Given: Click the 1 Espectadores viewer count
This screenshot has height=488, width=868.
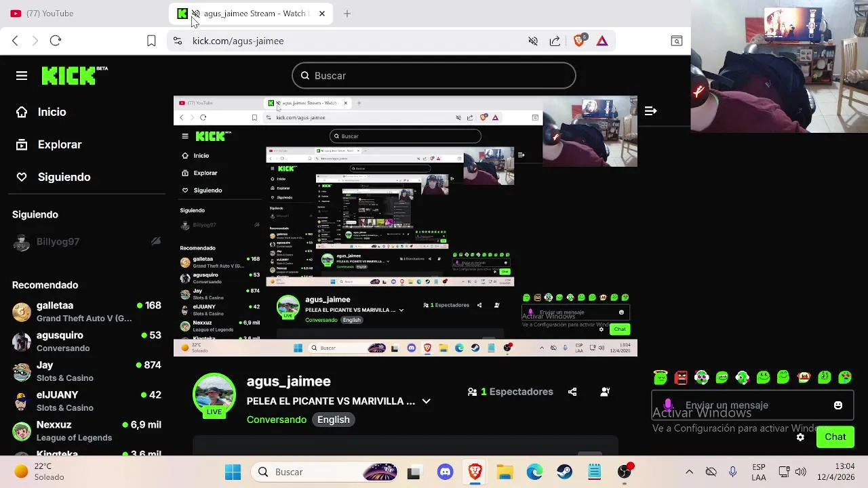Looking at the screenshot, I should (x=510, y=392).
